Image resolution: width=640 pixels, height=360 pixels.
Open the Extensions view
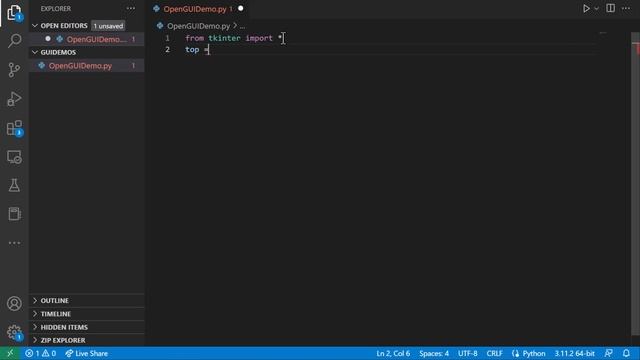point(14,128)
